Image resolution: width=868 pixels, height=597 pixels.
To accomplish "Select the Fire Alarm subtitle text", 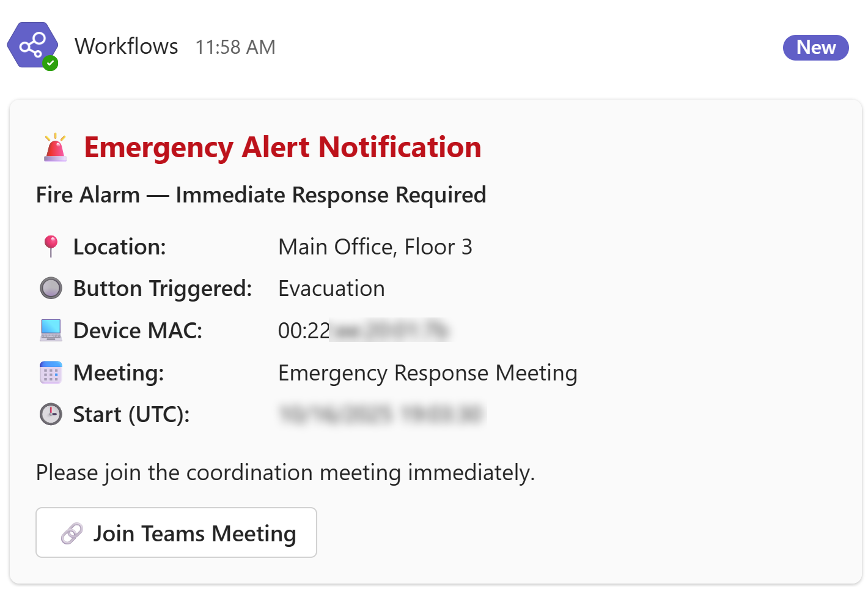I will (261, 195).
